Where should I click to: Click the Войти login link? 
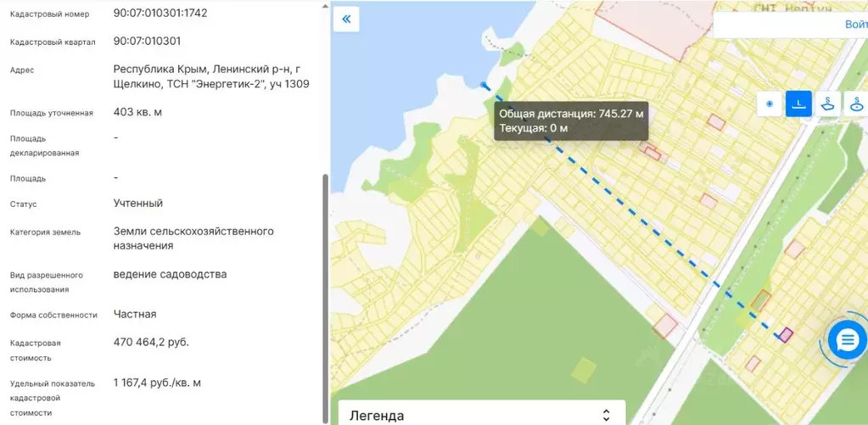click(x=855, y=25)
